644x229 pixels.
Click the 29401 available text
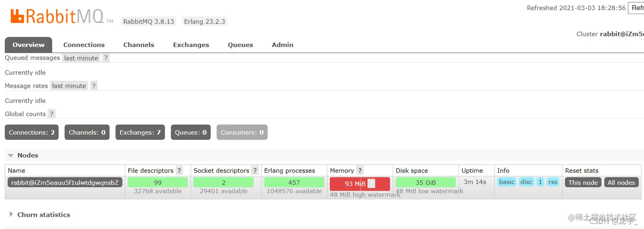[x=224, y=191]
